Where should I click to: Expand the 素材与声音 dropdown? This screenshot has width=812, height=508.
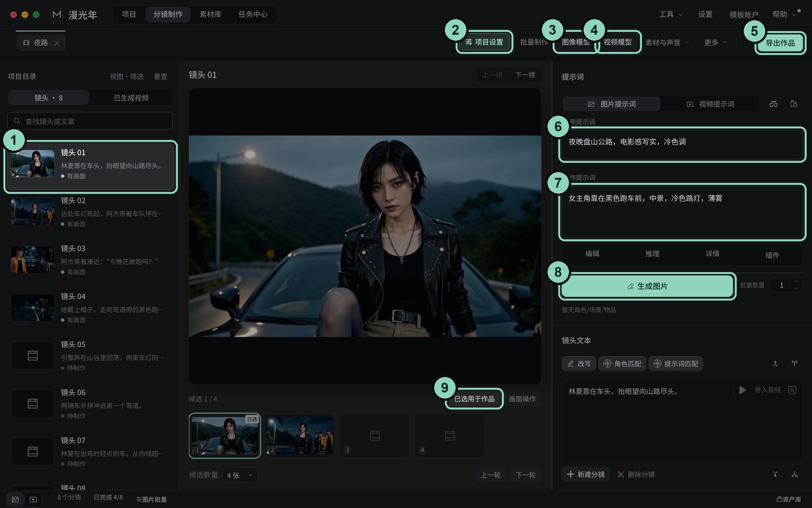(x=667, y=42)
